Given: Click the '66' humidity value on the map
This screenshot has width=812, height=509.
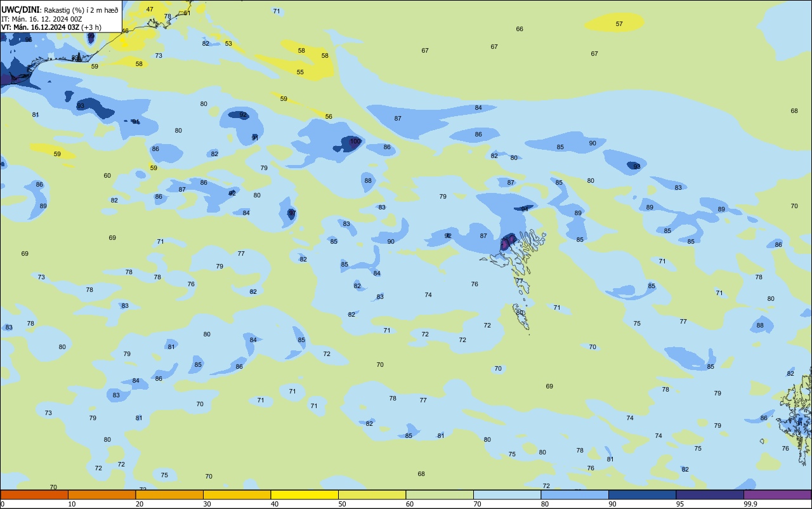Looking at the screenshot, I should (x=520, y=29).
